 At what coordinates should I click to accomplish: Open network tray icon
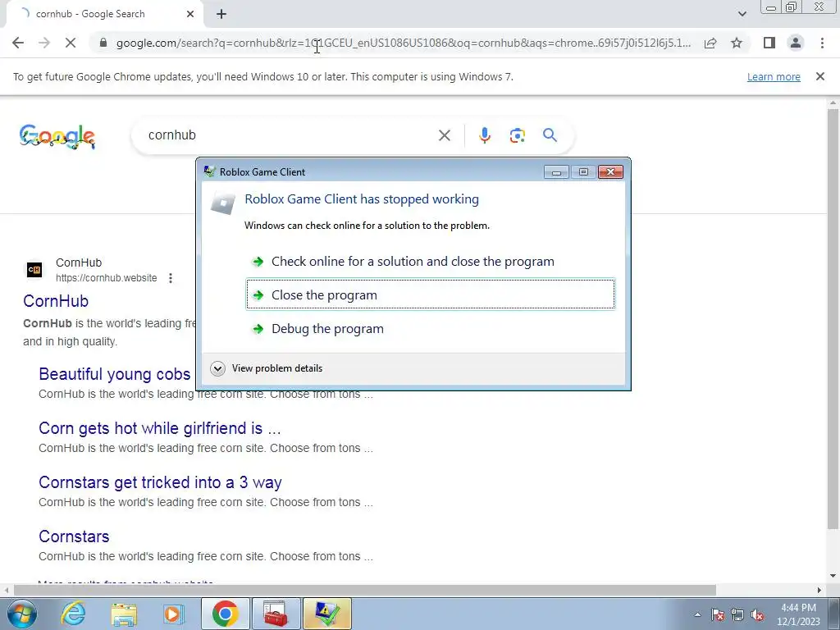[x=737, y=614]
